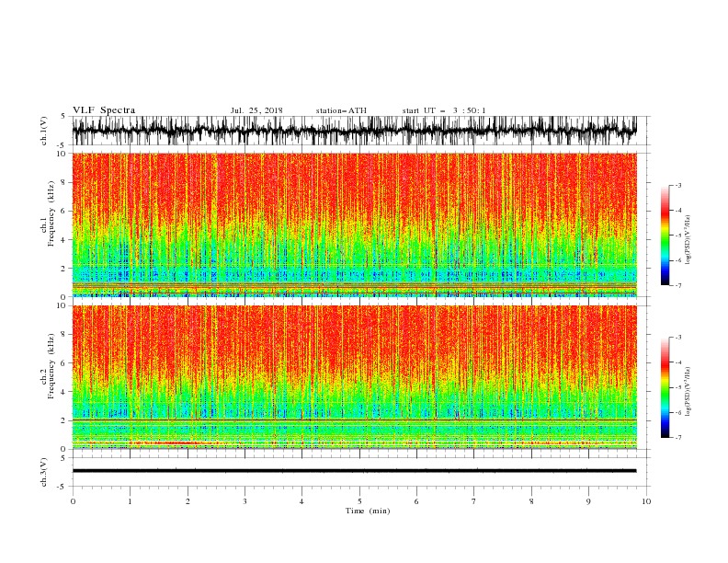The width and height of the screenshot is (728, 563).
Task: Click the ch.3 flat voltage trace
Action: (354, 471)
